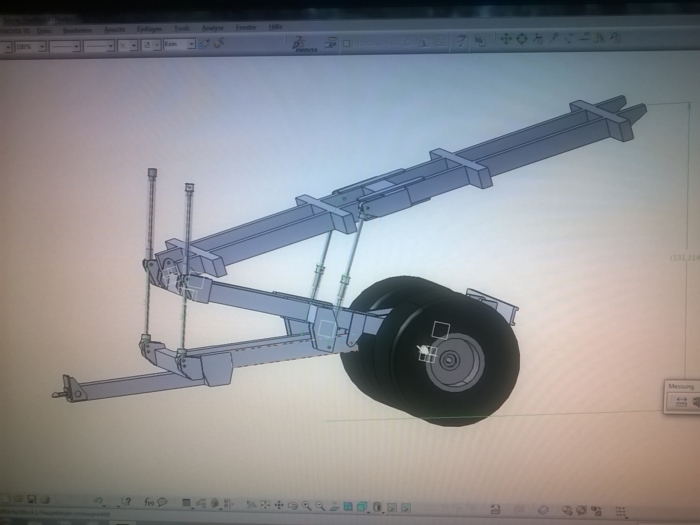Click the four-arrow move icon at top right

click(x=506, y=39)
